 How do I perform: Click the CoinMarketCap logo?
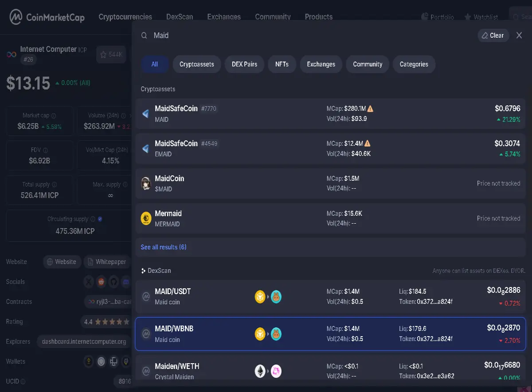coord(47,17)
